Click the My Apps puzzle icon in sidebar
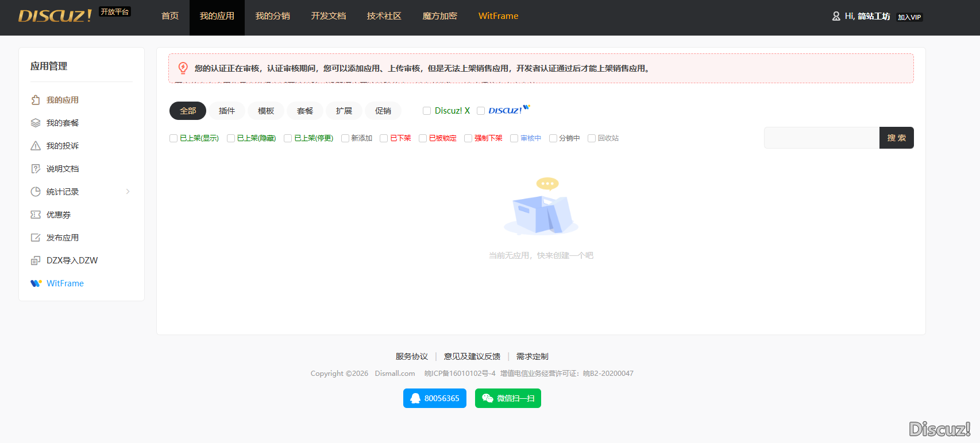Screen dimensions: 980x443 36,100
